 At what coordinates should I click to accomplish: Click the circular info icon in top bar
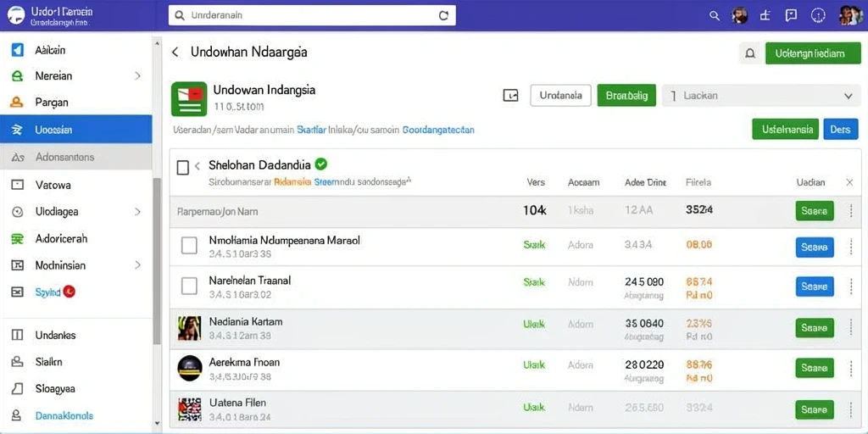(x=818, y=15)
